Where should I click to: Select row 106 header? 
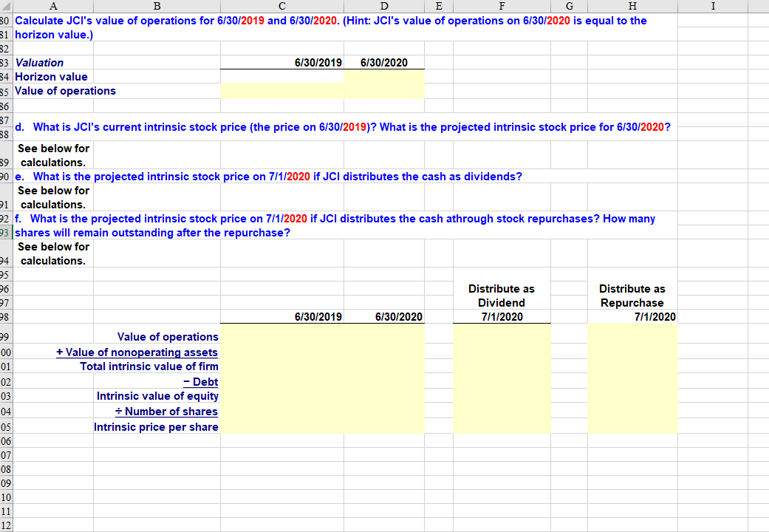(x=5, y=440)
